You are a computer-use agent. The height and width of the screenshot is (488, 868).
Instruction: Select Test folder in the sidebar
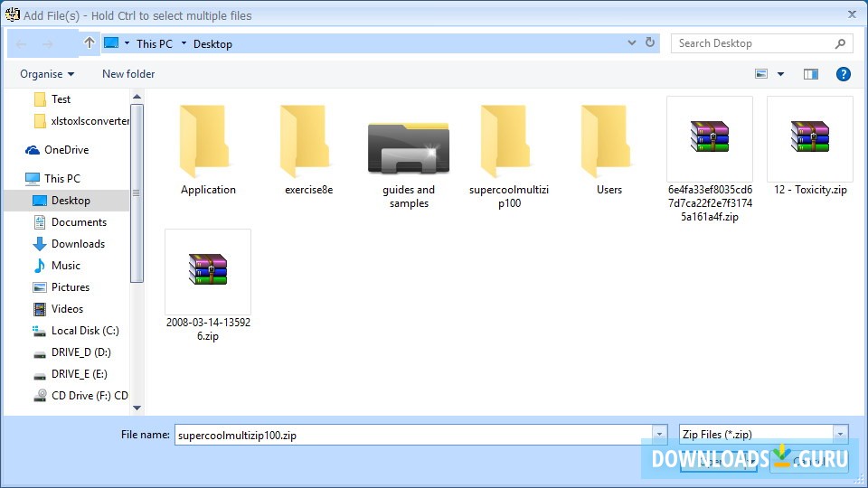point(52,99)
